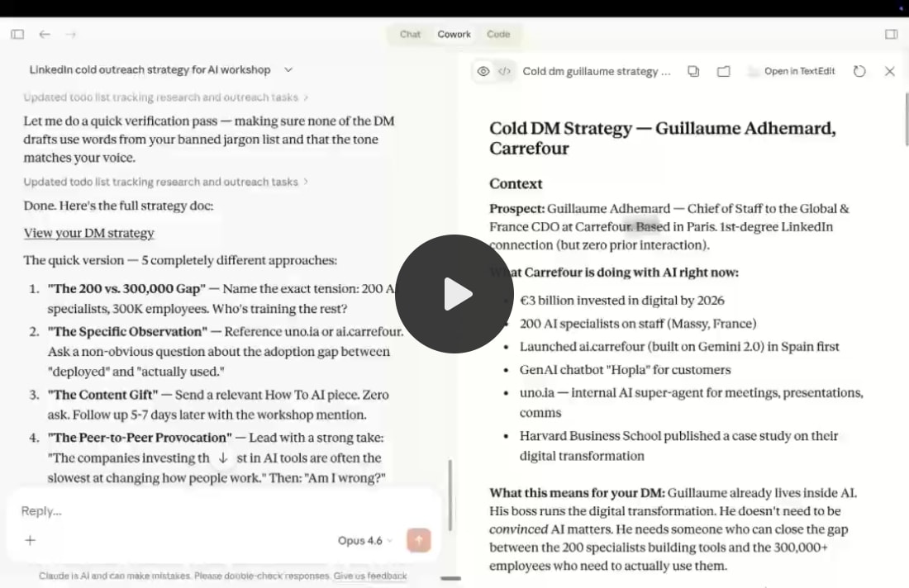
Task: Click "Done. Here's the full strategy doc" text
Action: 118,206
